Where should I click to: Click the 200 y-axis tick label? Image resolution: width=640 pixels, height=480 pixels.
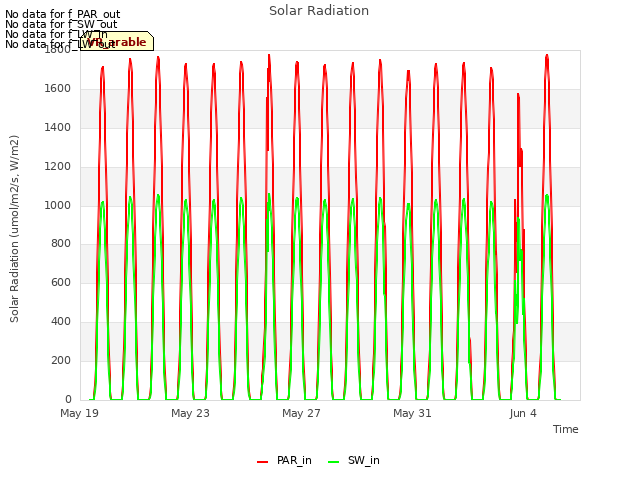click(x=61, y=360)
